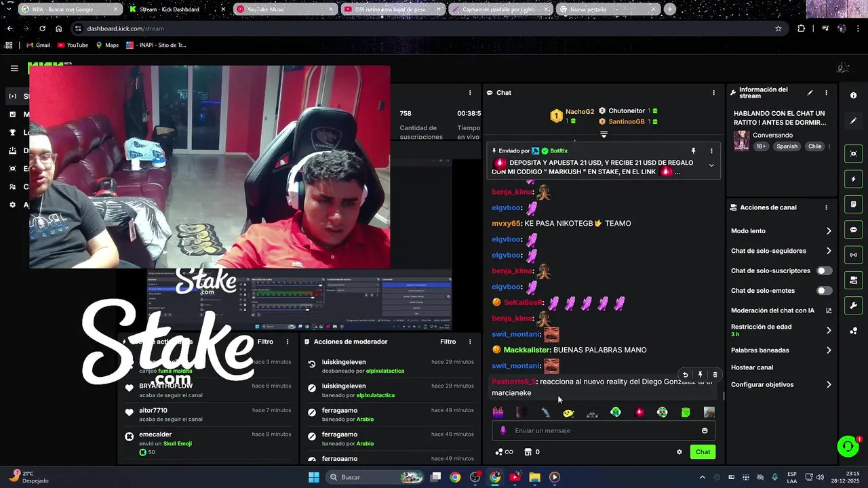Image resolution: width=868 pixels, height=488 pixels.
Task: Send message with green Chat button
Action: click(x=703, y=452)
